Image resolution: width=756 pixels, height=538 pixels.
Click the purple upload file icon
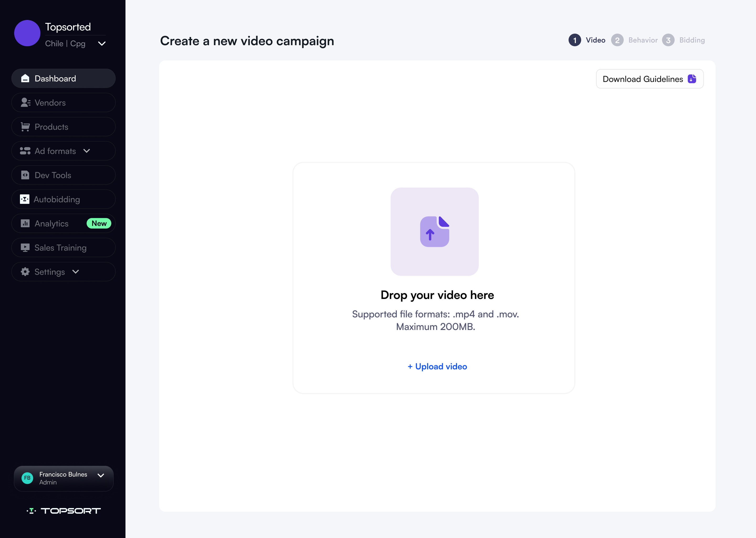coord(434,231)
